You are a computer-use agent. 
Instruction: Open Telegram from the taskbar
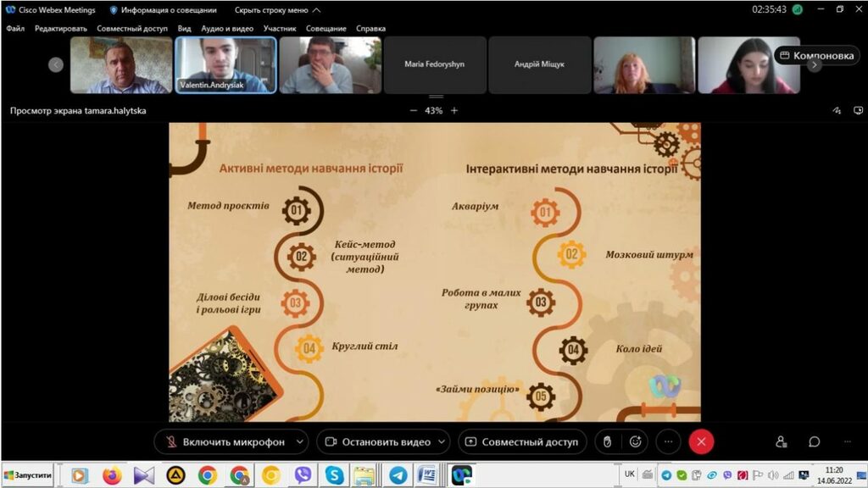[x=397, y=475]
